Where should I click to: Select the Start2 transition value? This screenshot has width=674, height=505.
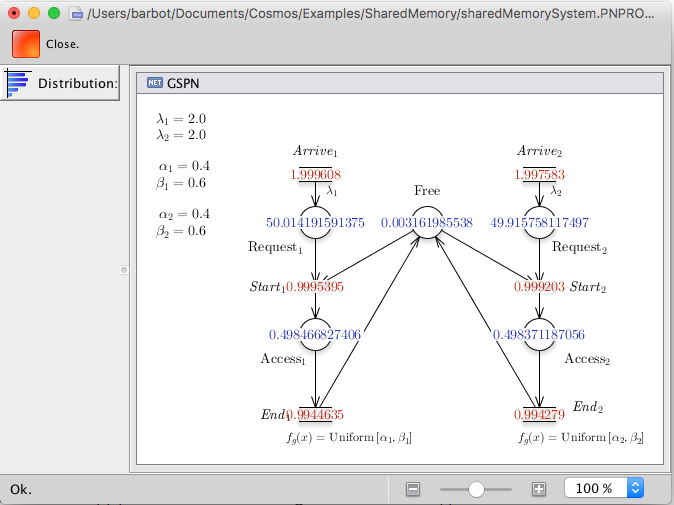[x=539, y=286]
